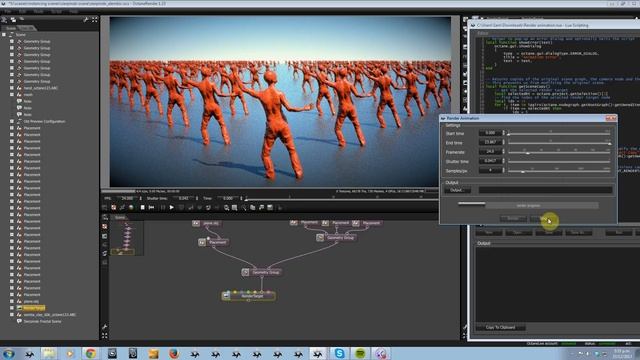Open the File menu
The image size is (640, 360).
tap(8, 11)
